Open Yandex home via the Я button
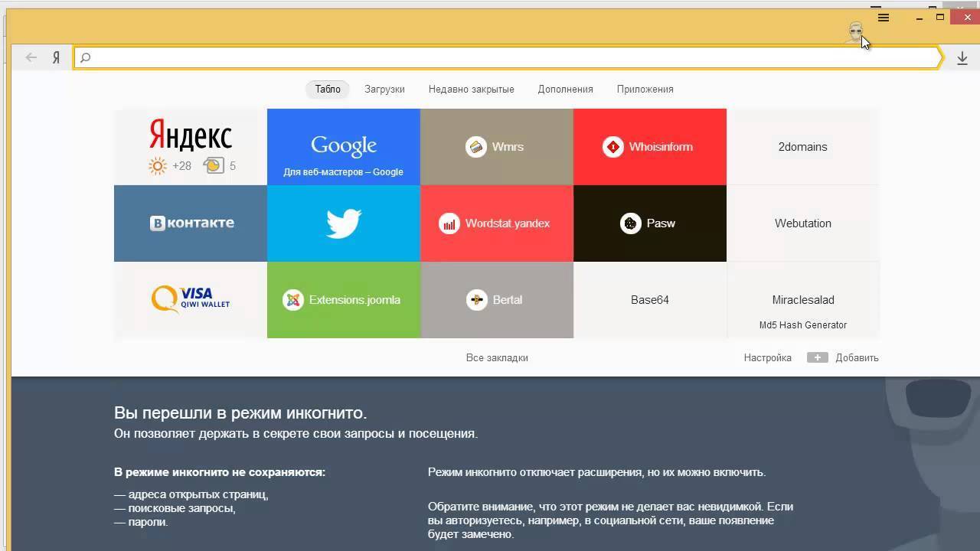Image resolution: width=980 pixels, height=551 pixels. [x=56, y=57]
